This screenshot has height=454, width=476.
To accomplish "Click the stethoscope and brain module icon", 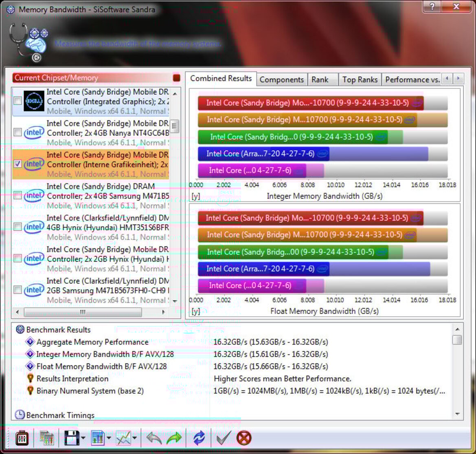I will pos(28,42).
